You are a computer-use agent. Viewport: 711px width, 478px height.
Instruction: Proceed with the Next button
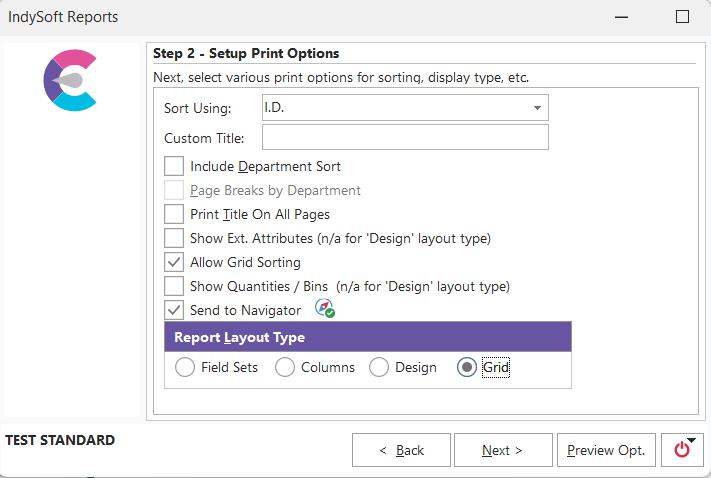click(502, 450)
